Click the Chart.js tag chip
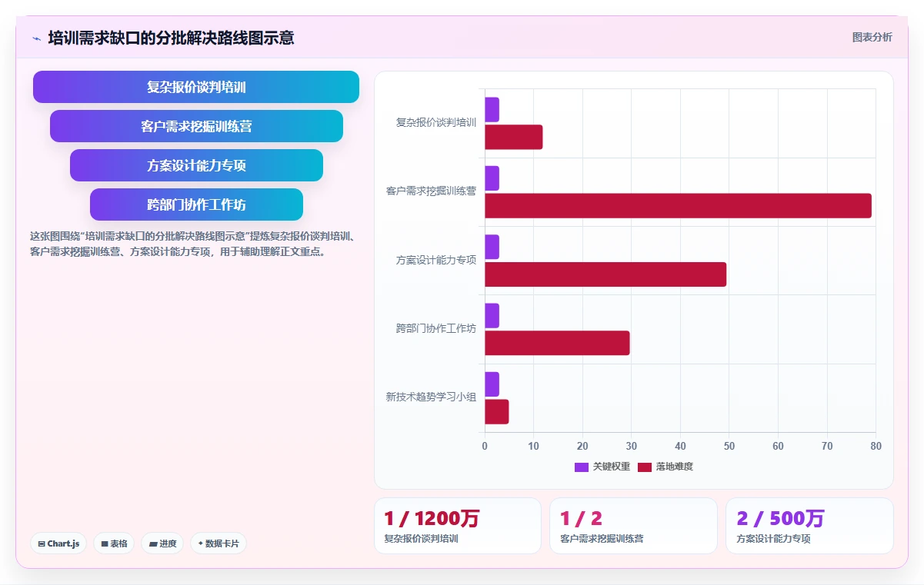Screen dimensions: 924x585 [x=59, y=543]
